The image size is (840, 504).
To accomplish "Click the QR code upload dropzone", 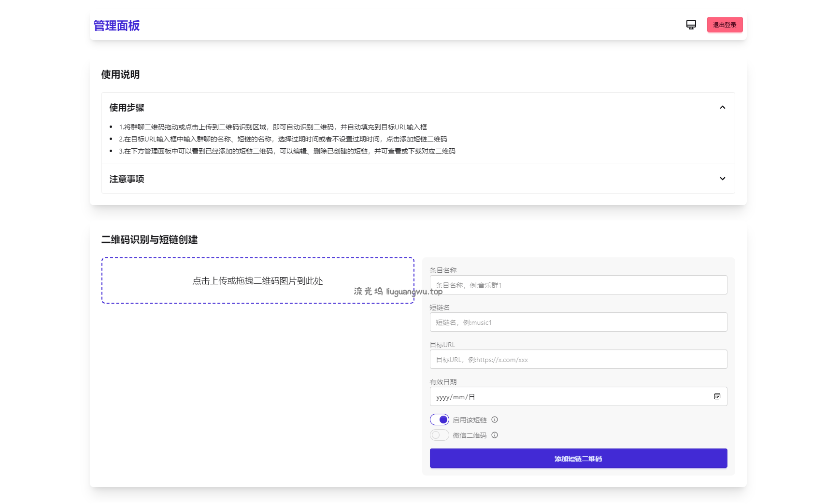I will tap(258, 280).
